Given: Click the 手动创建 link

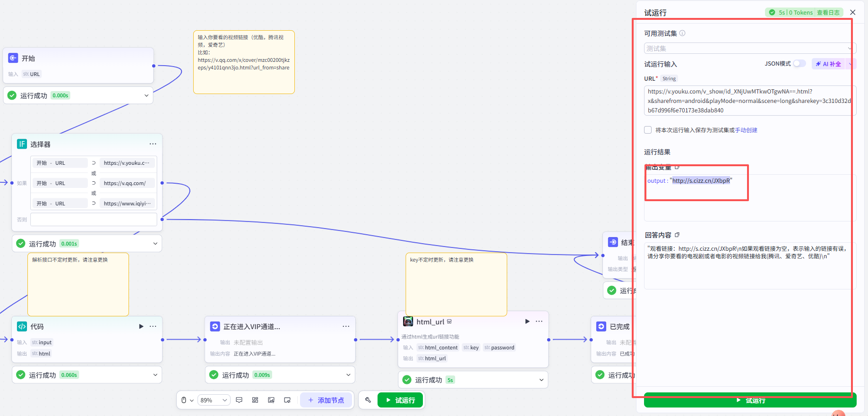Looking at the screenshot, I should 746,130.
